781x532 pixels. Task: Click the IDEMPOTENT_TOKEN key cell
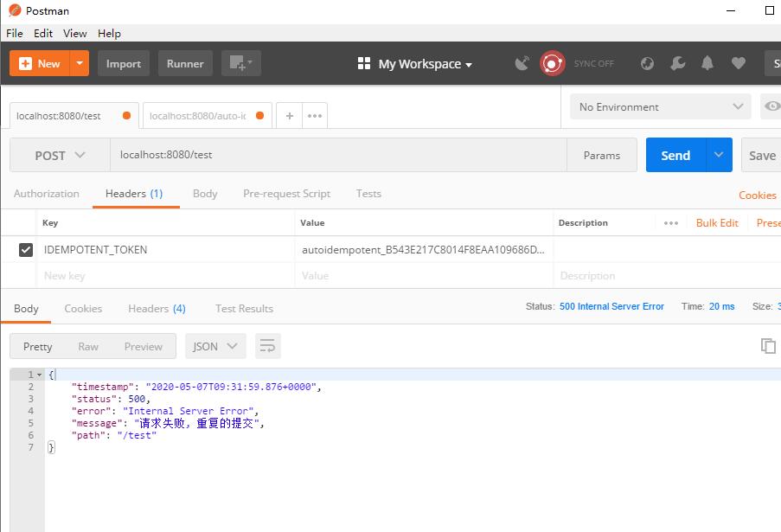tap(165, 249)
